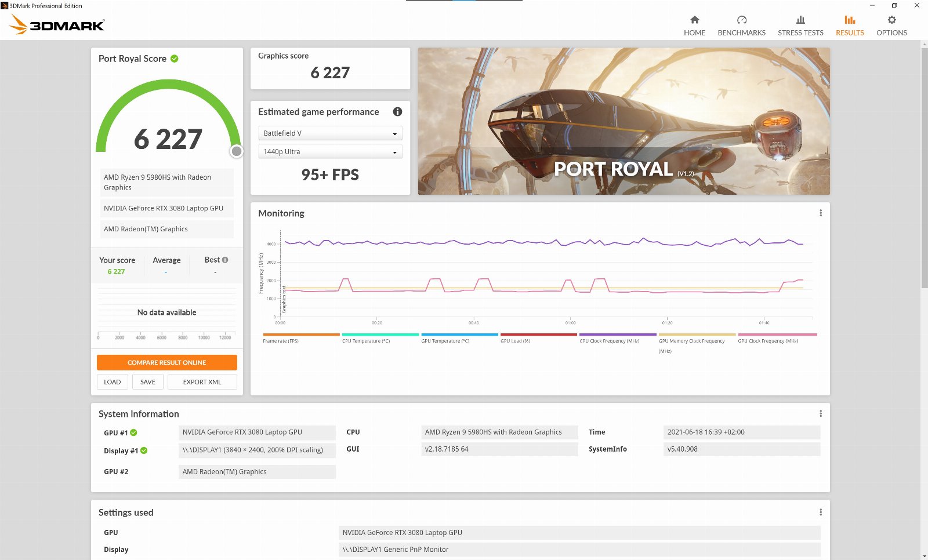Toggle the CPU Clock Frequency legend

click(618, 339)
